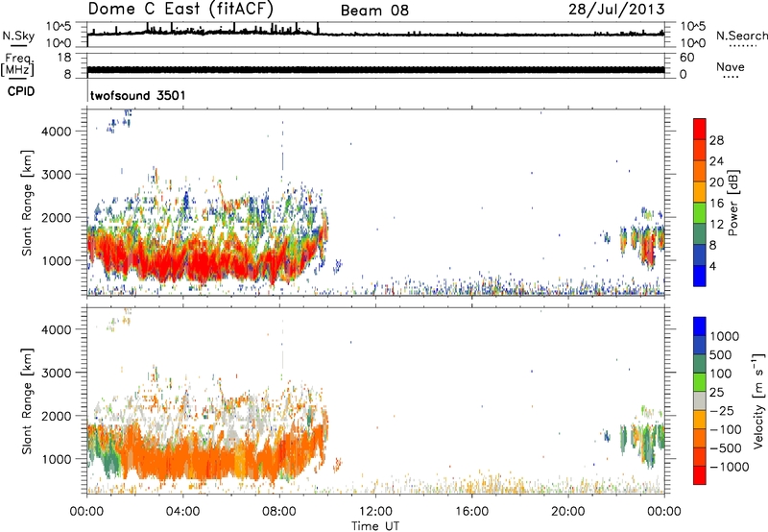
Task: Select the "3000" range tick on the power panel
Action: click(x=57, y=175)
